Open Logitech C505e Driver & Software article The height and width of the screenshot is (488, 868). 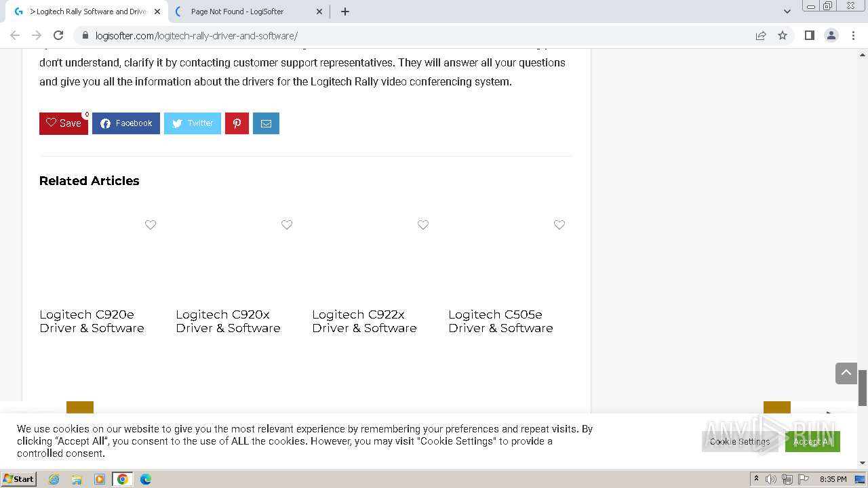coord(500,321)
